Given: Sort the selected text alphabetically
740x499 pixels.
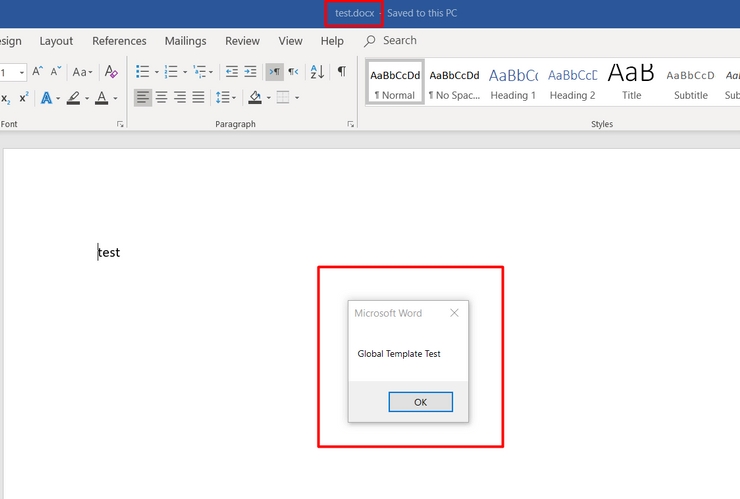Looking at the screenshot, I should point(317,72).
